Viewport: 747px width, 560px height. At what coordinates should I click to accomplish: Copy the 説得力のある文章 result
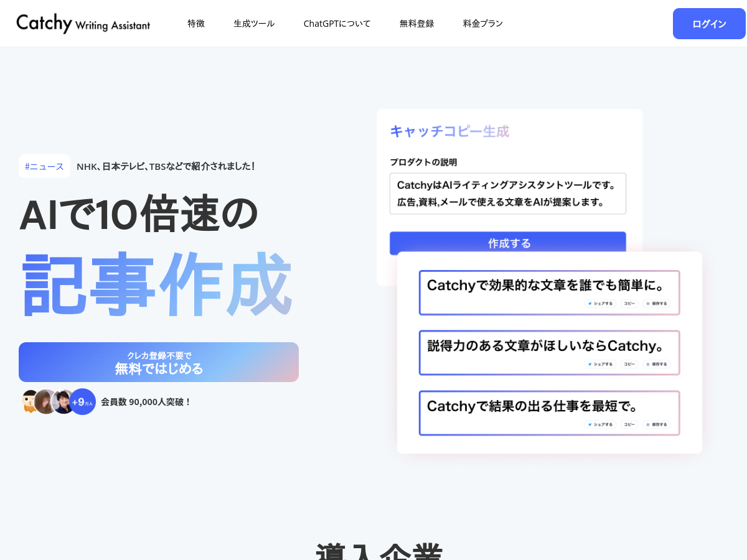[x=629, y=364]
